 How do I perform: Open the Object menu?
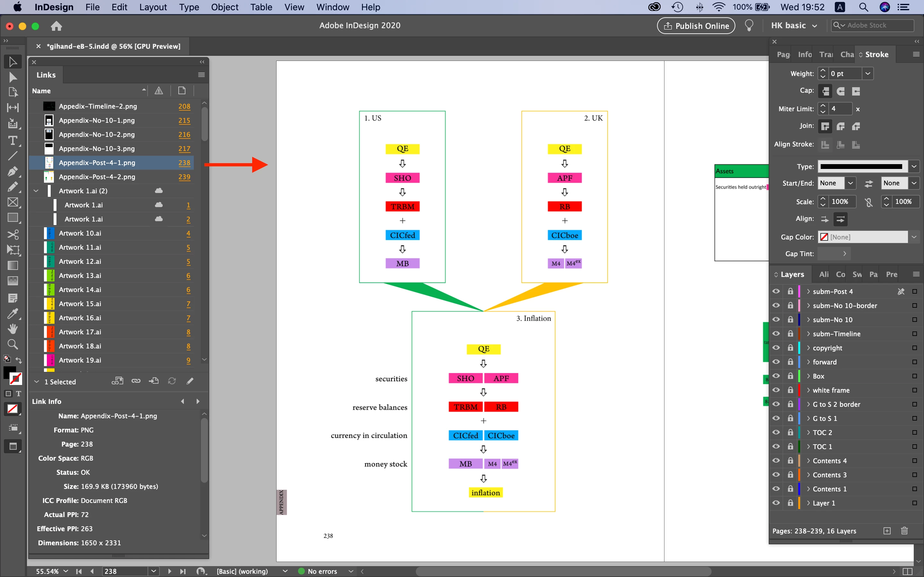(x=224, y=7)
